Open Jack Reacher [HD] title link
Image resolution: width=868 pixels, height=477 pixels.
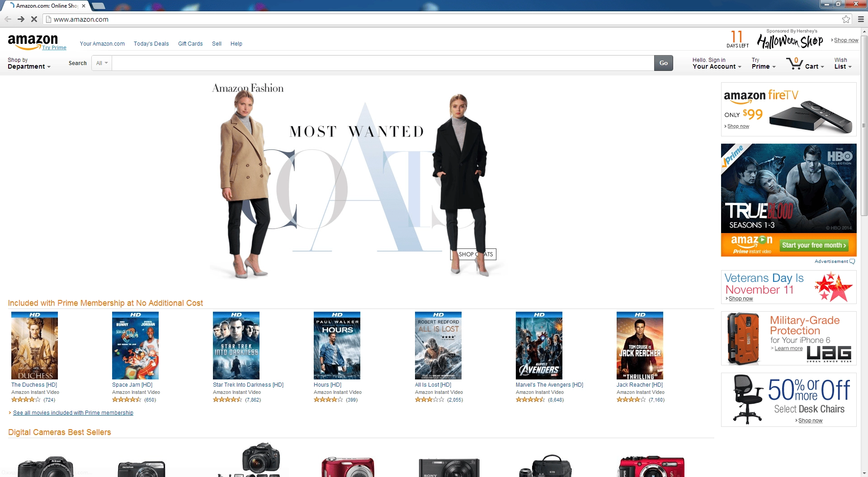coord(639,385)
